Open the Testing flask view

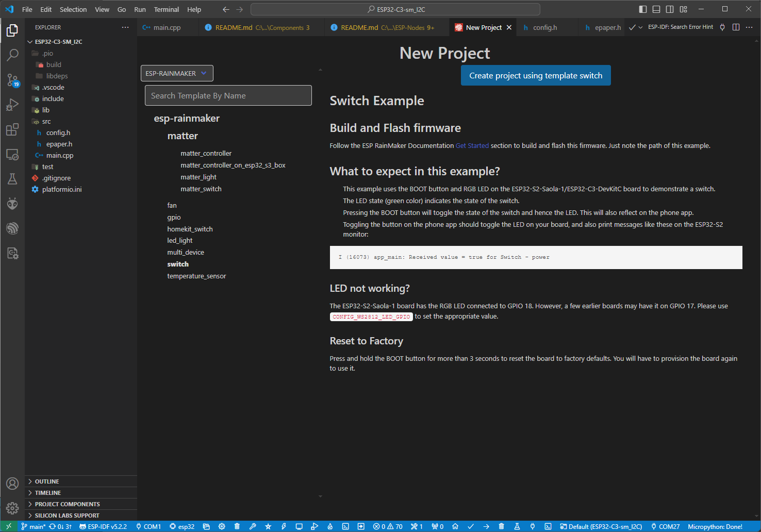tap(12, 179)
